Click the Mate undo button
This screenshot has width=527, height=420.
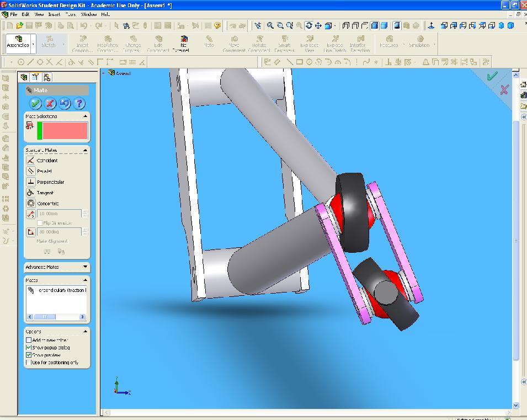pyautogui.click(x=65, y=103)
